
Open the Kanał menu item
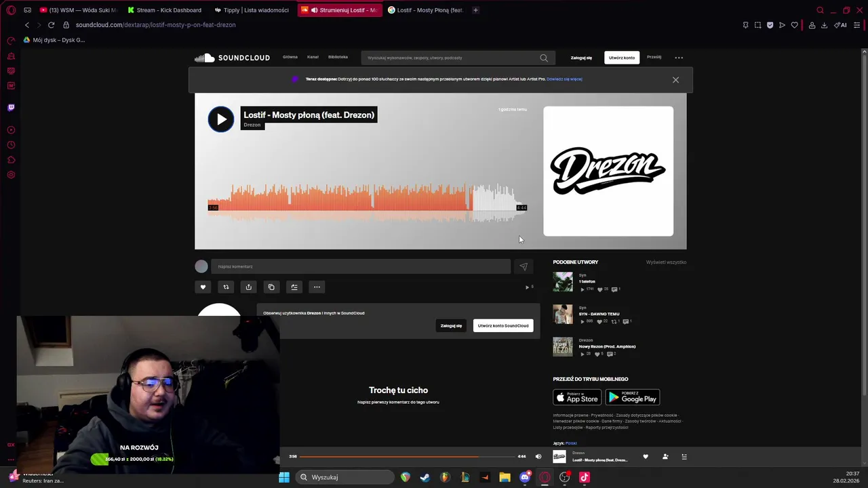click(x=313, y=58)
